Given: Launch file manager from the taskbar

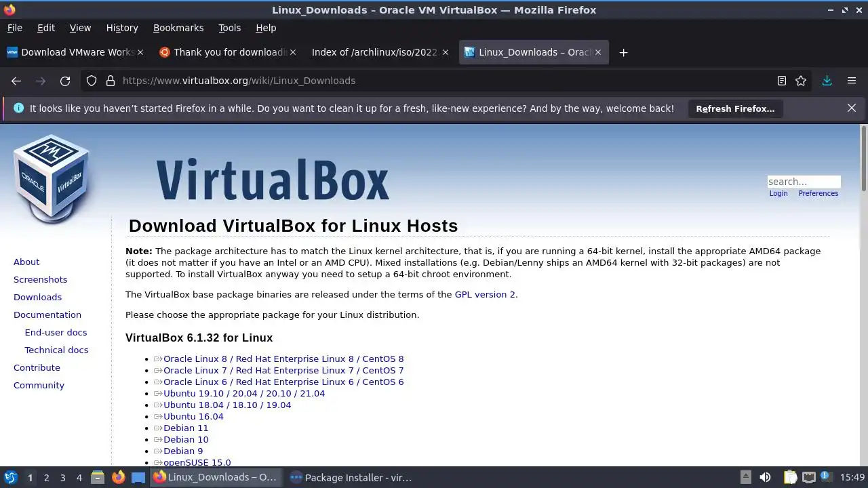Looking at the screenshot, I should 98,477.
